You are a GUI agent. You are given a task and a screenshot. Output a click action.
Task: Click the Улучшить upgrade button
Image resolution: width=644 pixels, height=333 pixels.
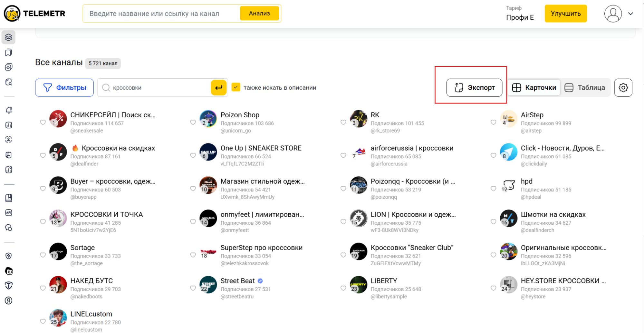pos(565,14)
